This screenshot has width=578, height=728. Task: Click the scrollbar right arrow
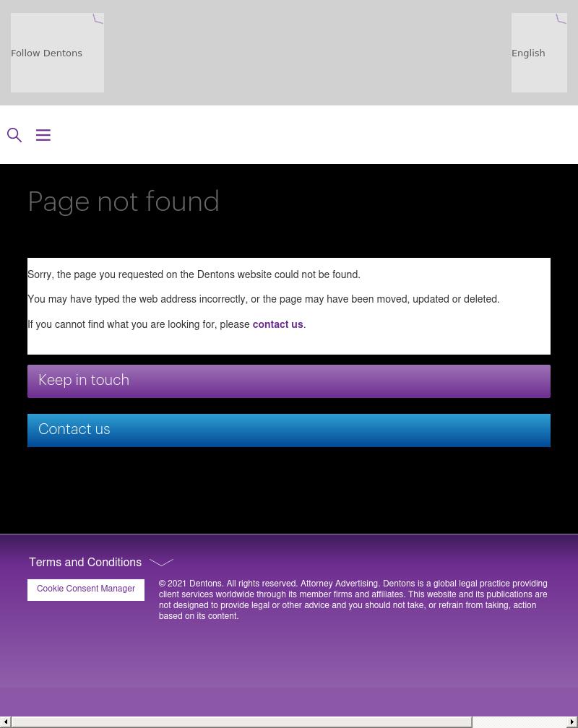(x=572, y=722)
